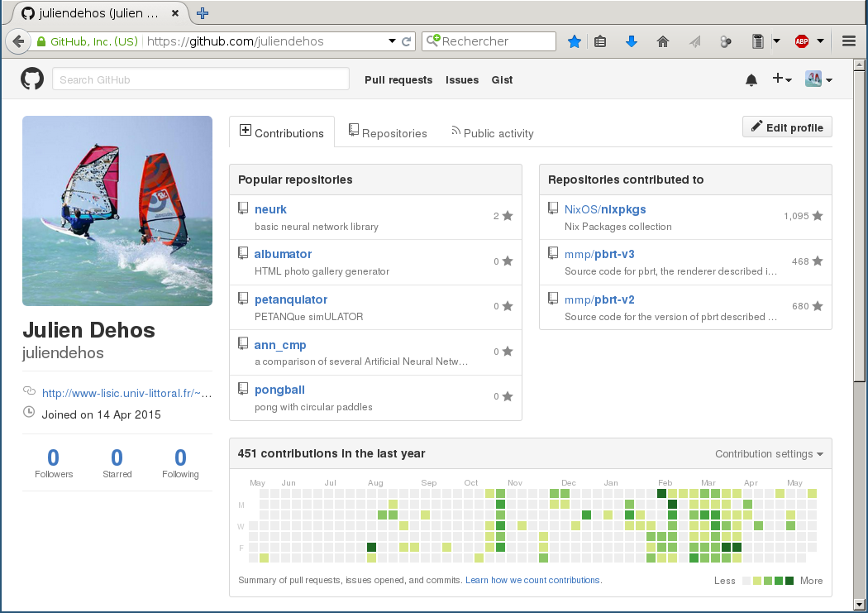868x613 pixels.
Task: Open a new browser tab
Action: tap(203, 13)
